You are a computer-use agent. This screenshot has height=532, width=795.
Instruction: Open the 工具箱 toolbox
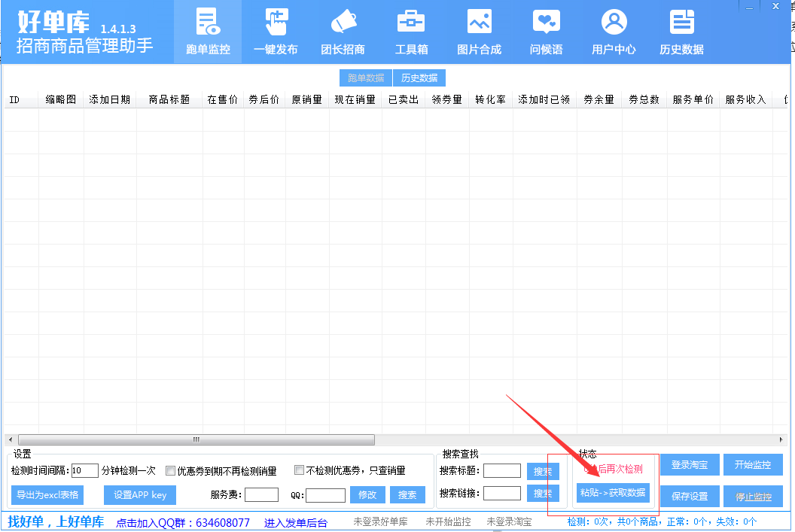[411, 32]
